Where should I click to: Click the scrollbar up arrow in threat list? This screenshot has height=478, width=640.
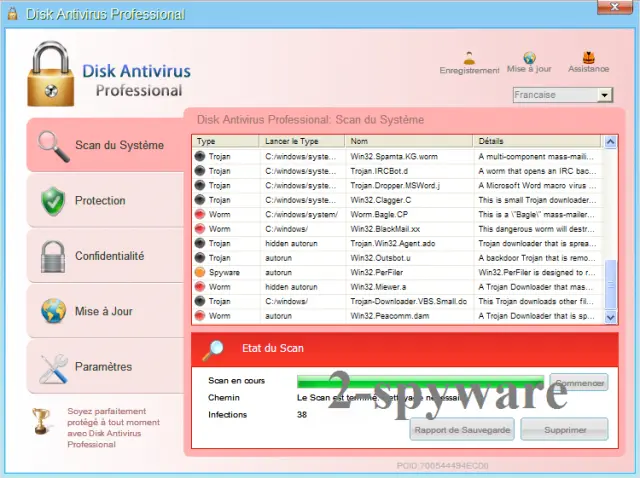tap(611, 142)
